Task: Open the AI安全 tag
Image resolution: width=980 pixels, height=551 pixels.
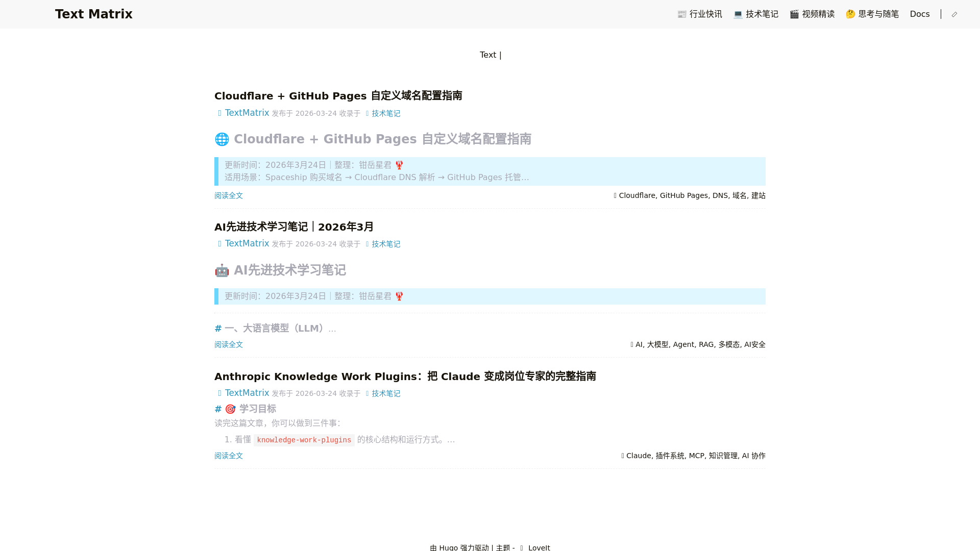Action: pos(755,345)
